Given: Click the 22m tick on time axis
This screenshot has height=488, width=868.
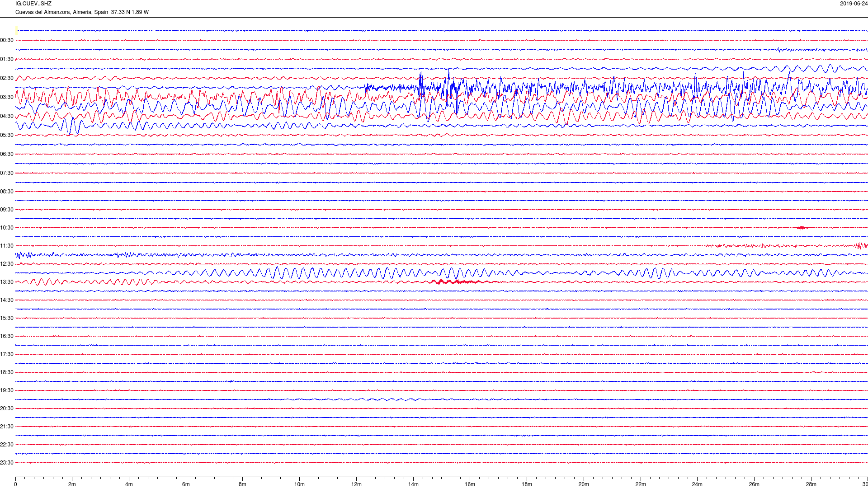Looking at the screenshot, I should [641, 484].
